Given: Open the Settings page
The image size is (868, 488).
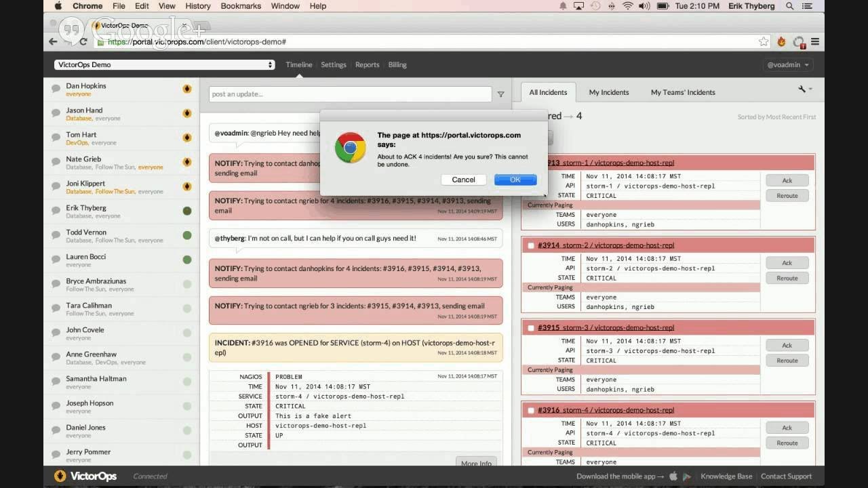Looking at the screenshot, I should click(334, 65).
